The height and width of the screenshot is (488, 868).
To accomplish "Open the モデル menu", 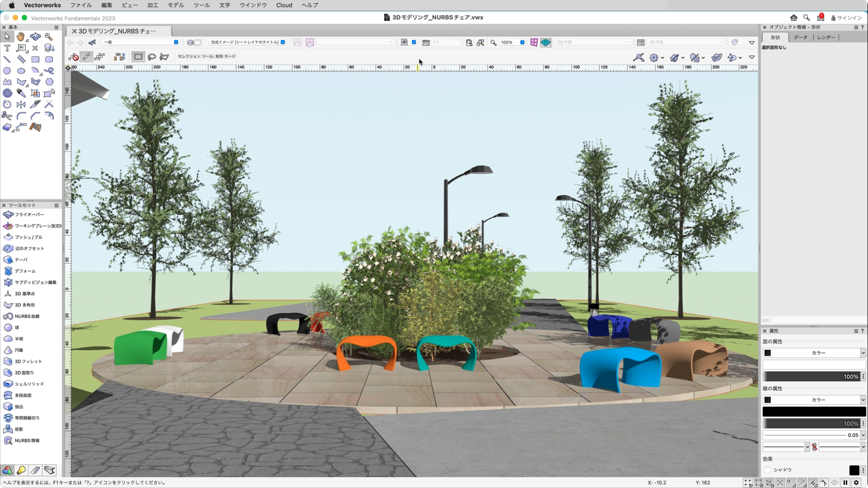I will point(176,5).
